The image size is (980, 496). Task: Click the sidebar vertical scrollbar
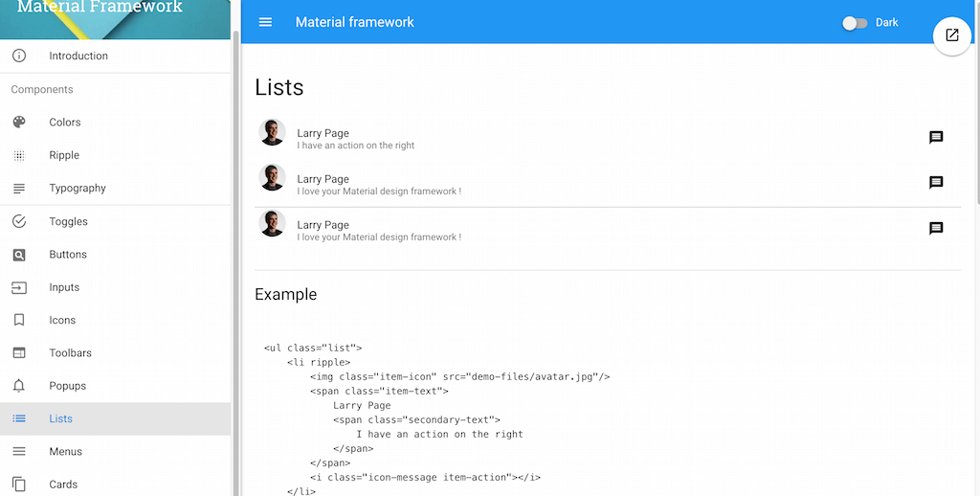[x=236, y=239]
